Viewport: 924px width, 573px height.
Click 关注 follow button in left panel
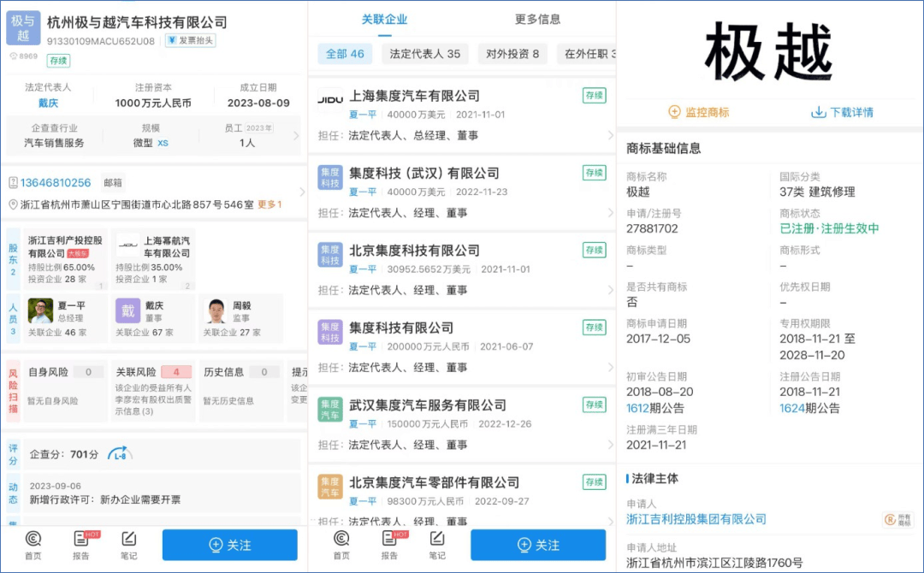point(230,545)
